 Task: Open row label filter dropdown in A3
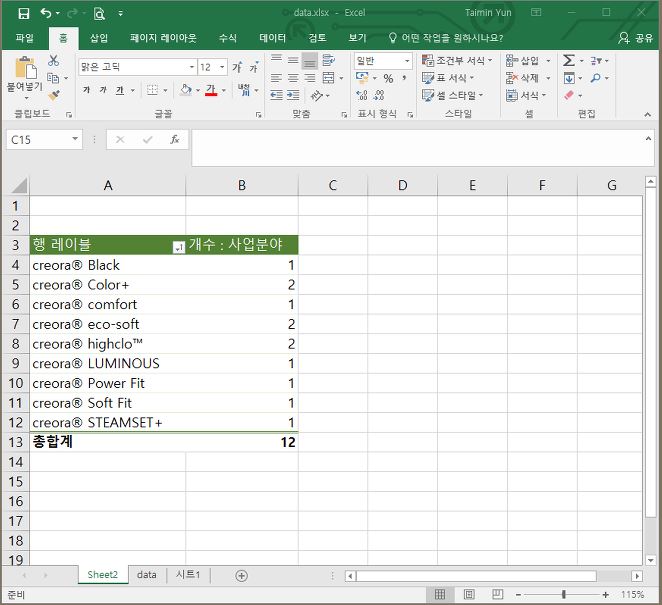pos(179,247)
